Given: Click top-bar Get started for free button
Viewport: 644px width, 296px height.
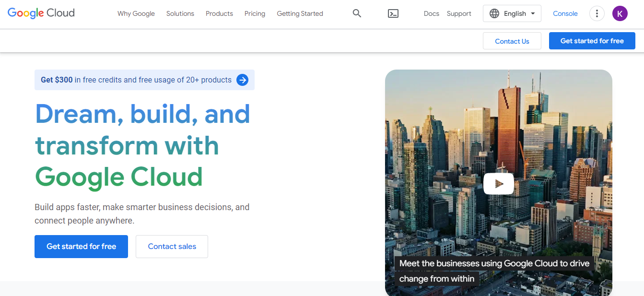Looking at the screenshot, I should tap(592, 41).
